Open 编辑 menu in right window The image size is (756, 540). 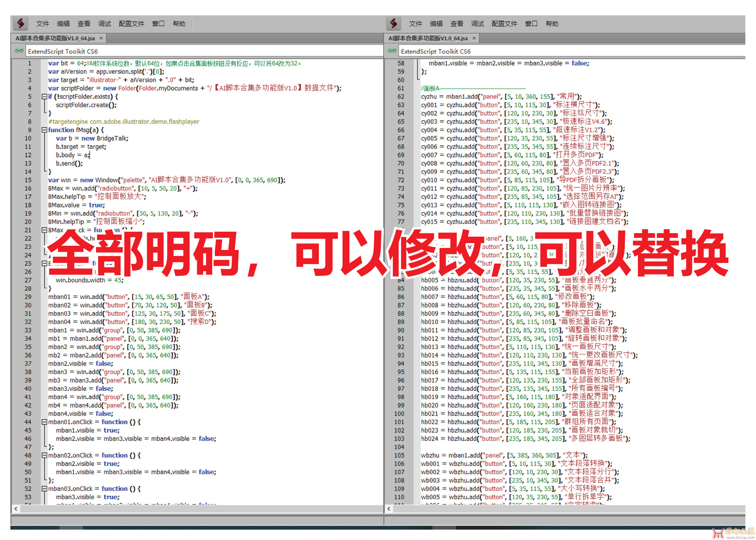click(436, 24)
